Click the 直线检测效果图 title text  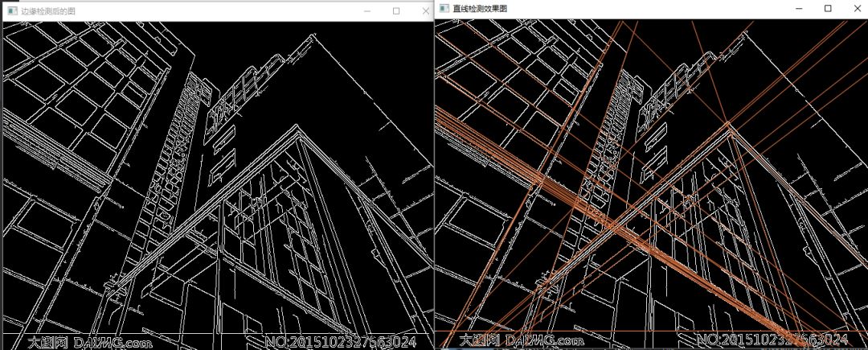pos(479,8)
